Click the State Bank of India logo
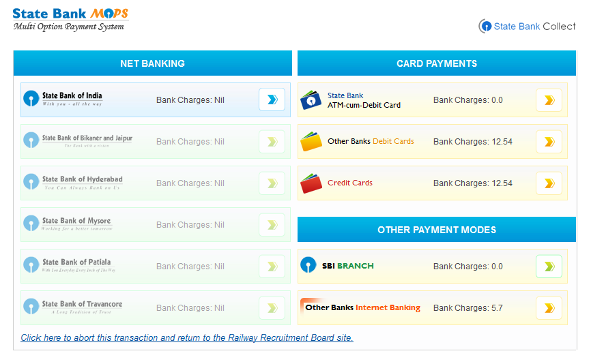The image size is (591, 364). (63, 100)
